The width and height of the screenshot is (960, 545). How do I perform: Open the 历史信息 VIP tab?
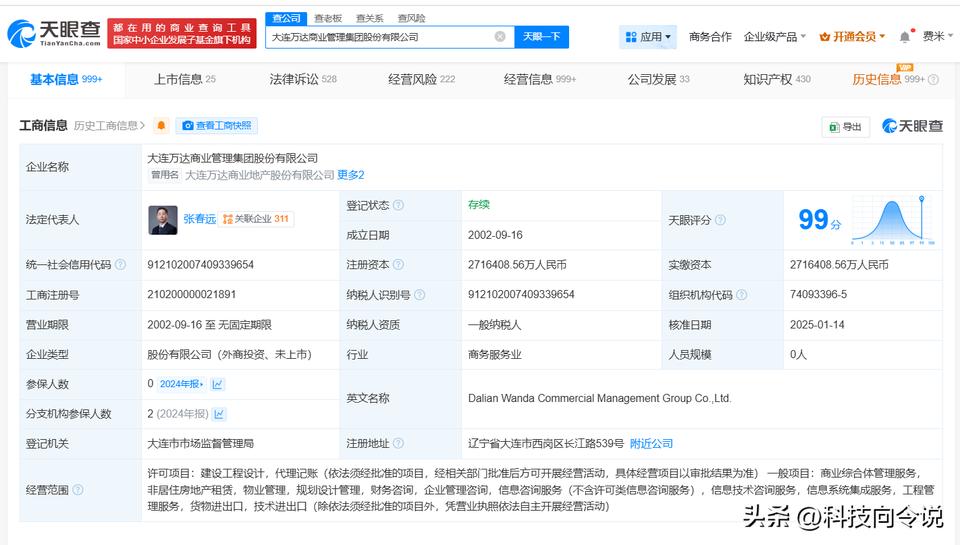click(888, 78)
